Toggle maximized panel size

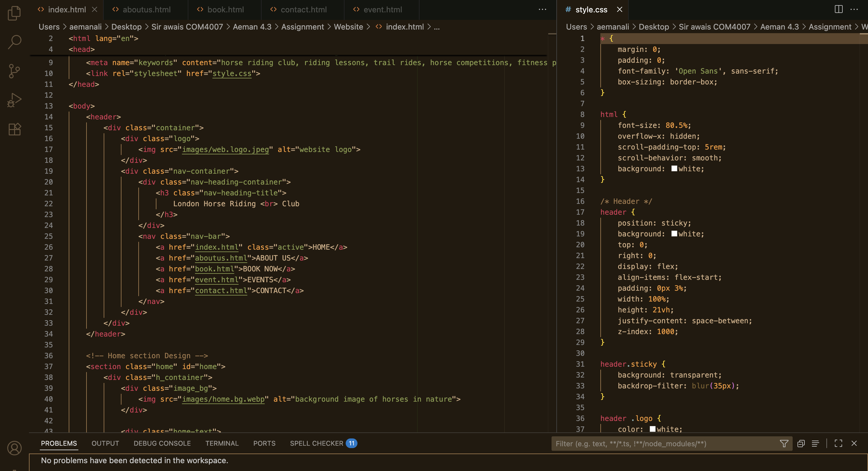838,444
